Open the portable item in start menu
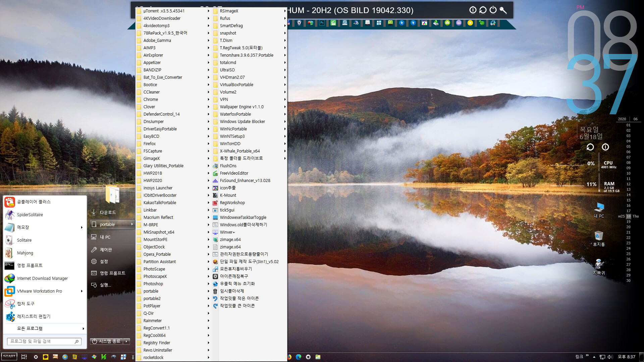The image size is (644, 362). pos(112,225)
